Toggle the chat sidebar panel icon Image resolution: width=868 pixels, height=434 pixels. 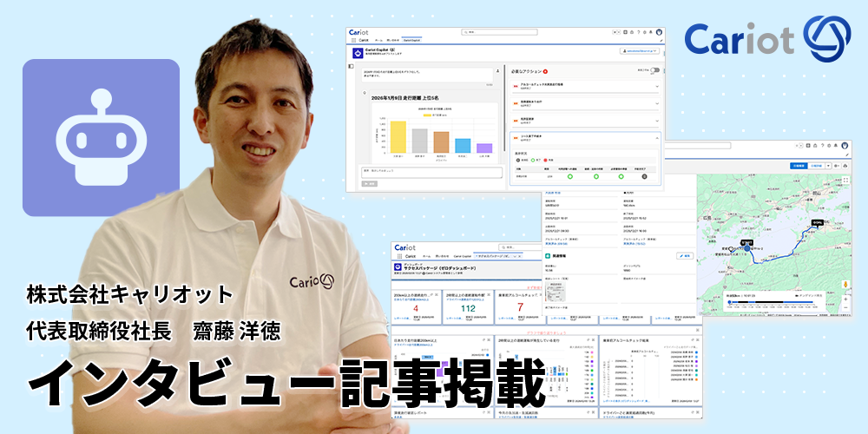pyautogui.click(x=351, y=67)
